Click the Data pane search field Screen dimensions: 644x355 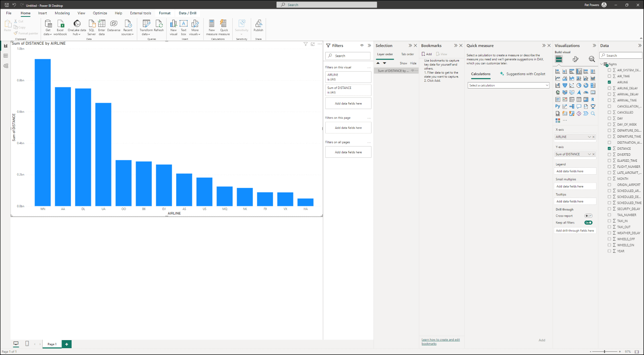[x=622, y=56]
